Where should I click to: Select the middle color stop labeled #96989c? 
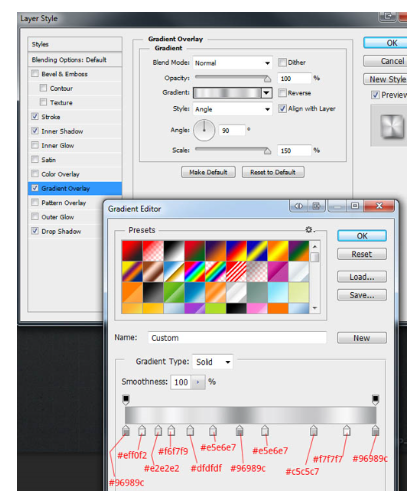pyautogui.click(x=239, y=430)
